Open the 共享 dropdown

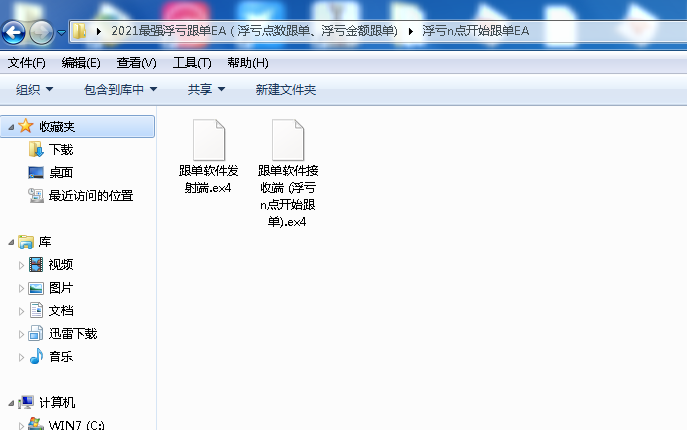(x=206, y=89)
